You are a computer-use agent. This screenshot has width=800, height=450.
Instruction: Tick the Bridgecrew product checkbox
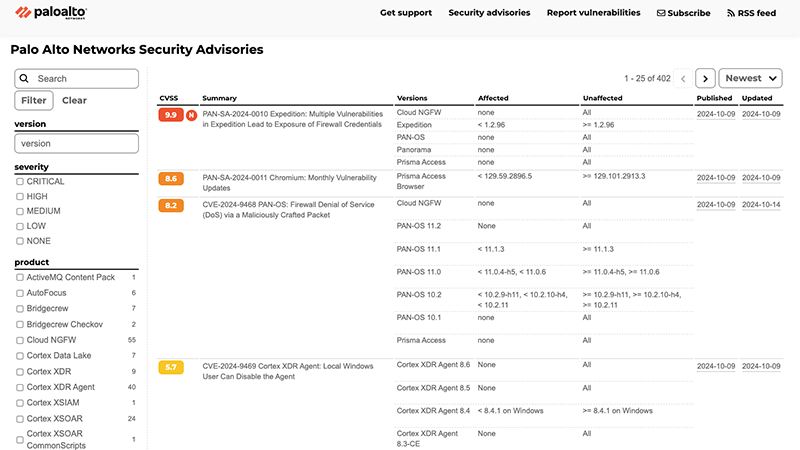(20, 309)
